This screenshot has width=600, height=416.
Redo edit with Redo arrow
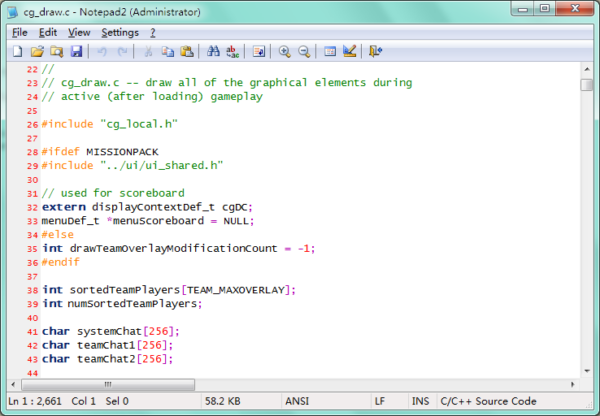(x=122, y=51)
